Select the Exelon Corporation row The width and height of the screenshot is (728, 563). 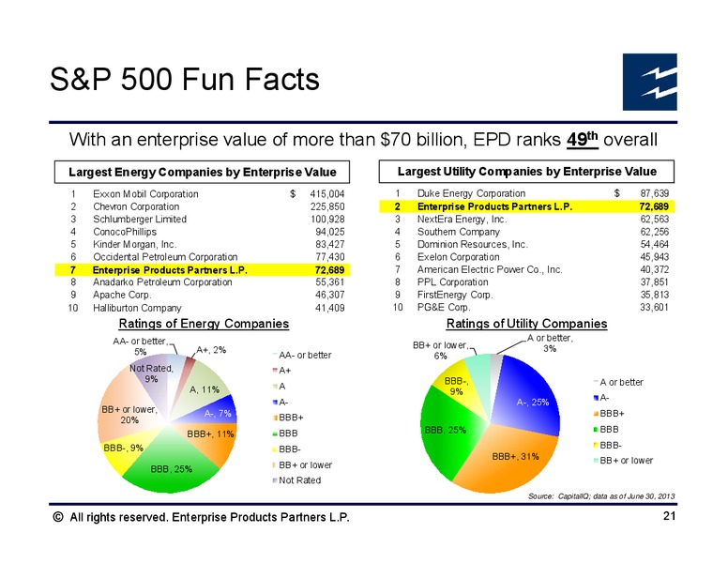[526, 257]
